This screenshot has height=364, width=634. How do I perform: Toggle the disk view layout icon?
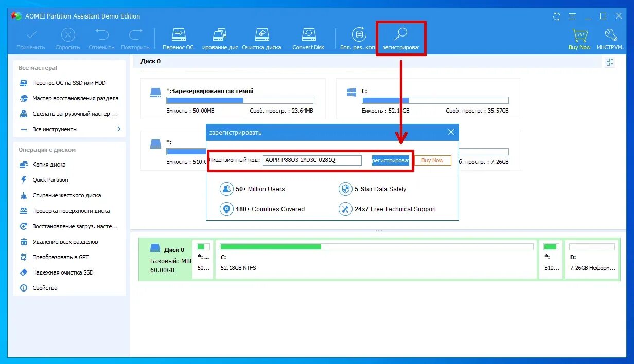pyautogui.click(x=610, y=62)
